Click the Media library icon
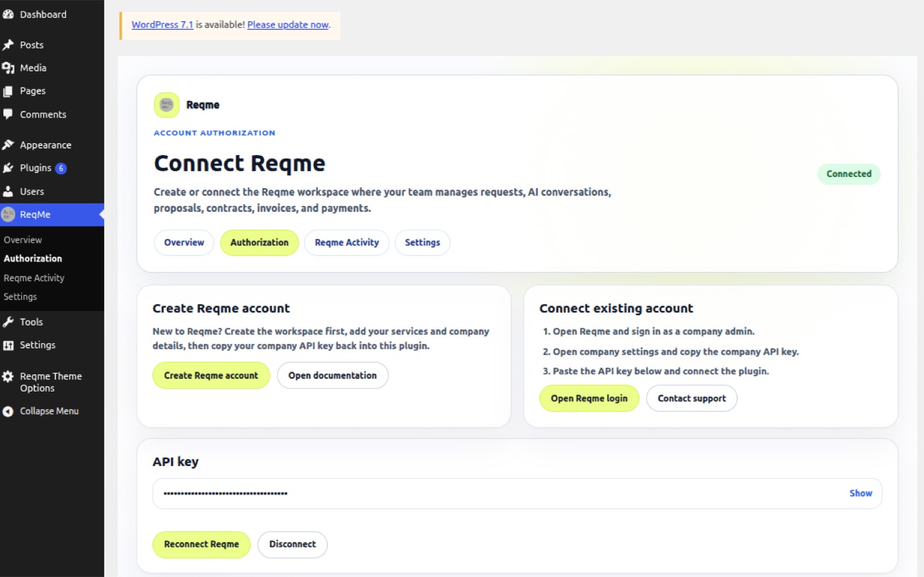This screenshot has height=577, width=924. click(8, 68)
